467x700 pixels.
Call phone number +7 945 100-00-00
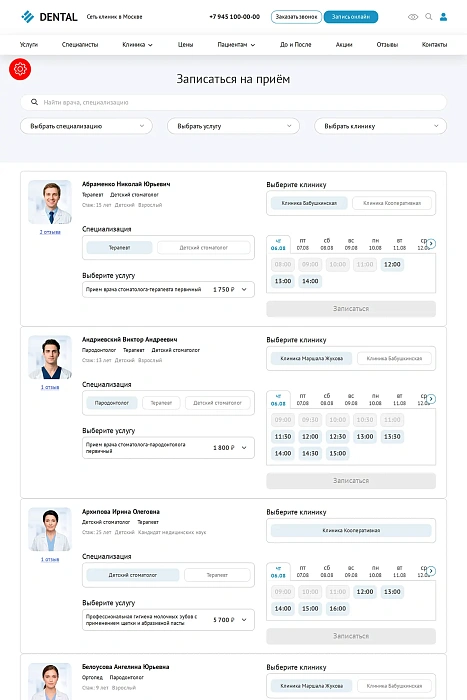[x=234, y=17]
